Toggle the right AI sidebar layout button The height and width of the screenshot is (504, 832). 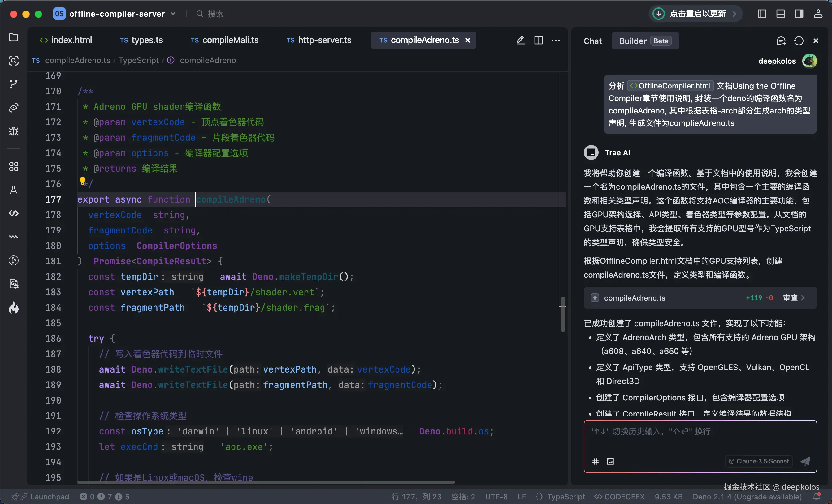point(799,14)
